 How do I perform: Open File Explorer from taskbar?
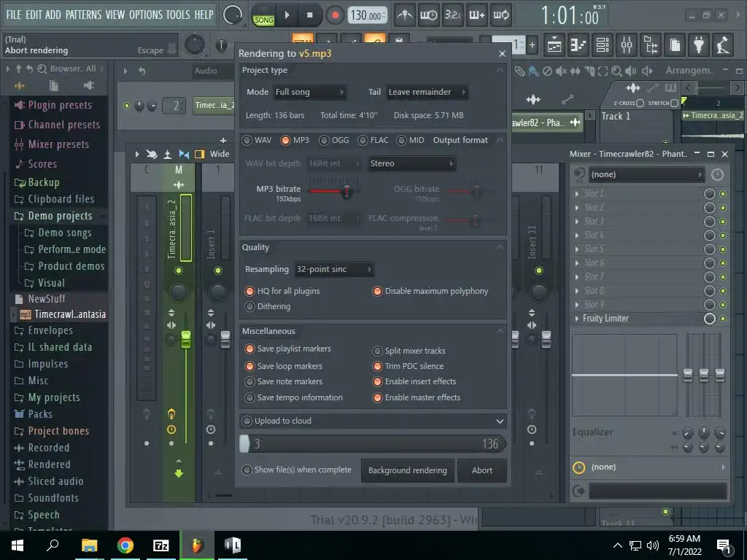point(89,545)
